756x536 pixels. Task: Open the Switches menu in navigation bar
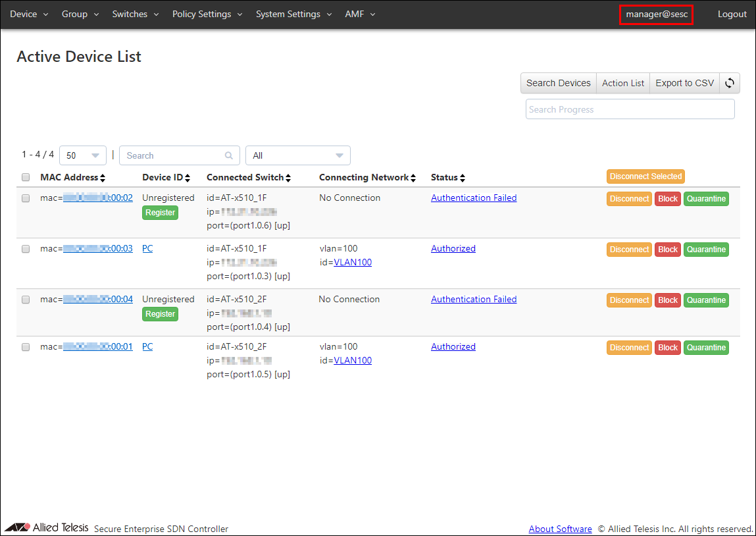coord(136,14)
